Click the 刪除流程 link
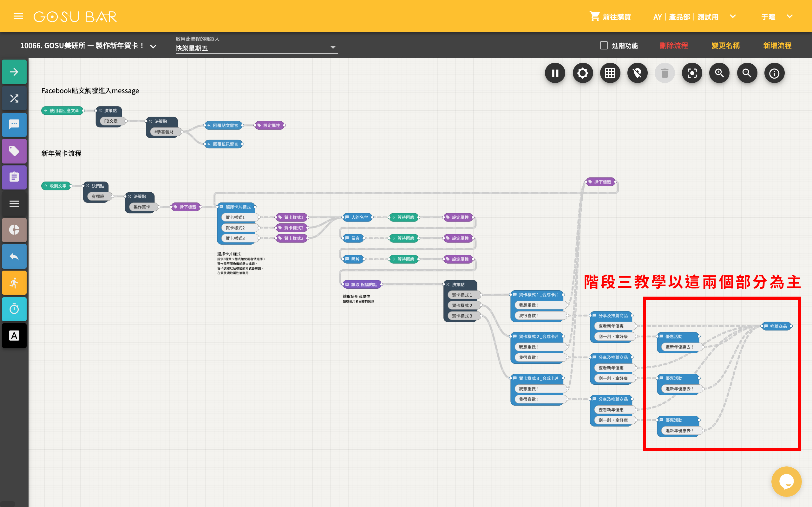The image size is (812, 507). [673, 46]
